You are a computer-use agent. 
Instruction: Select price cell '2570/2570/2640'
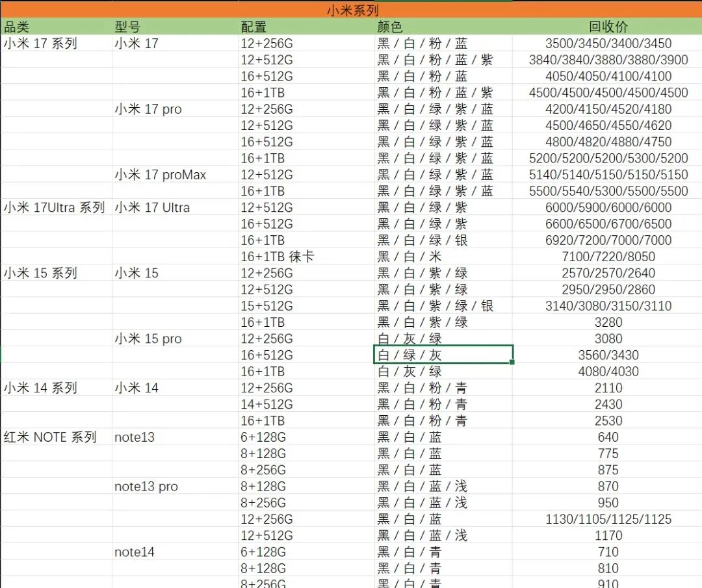point(608,273)
